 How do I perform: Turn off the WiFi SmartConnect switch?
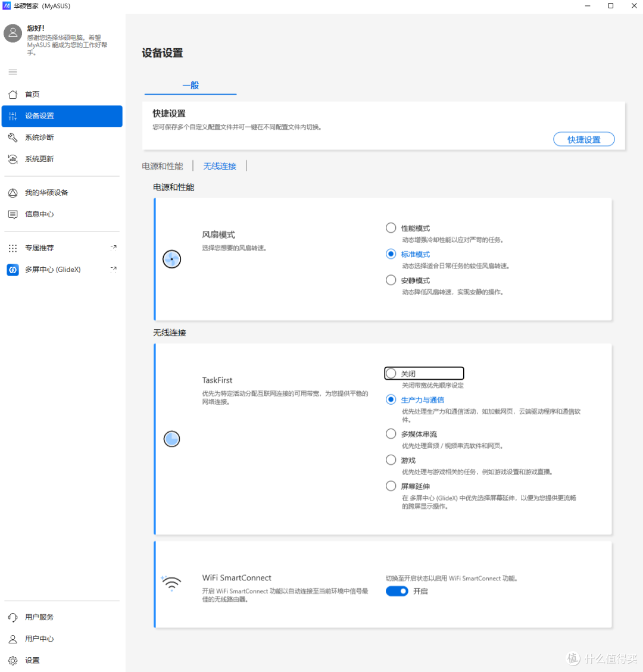point(397,591)
